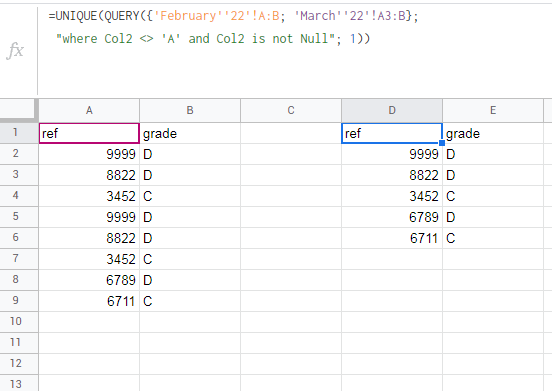This screenshot has width=552, height=391.
Task: Click cell B4 with grade C
Action: pos(190,196)
